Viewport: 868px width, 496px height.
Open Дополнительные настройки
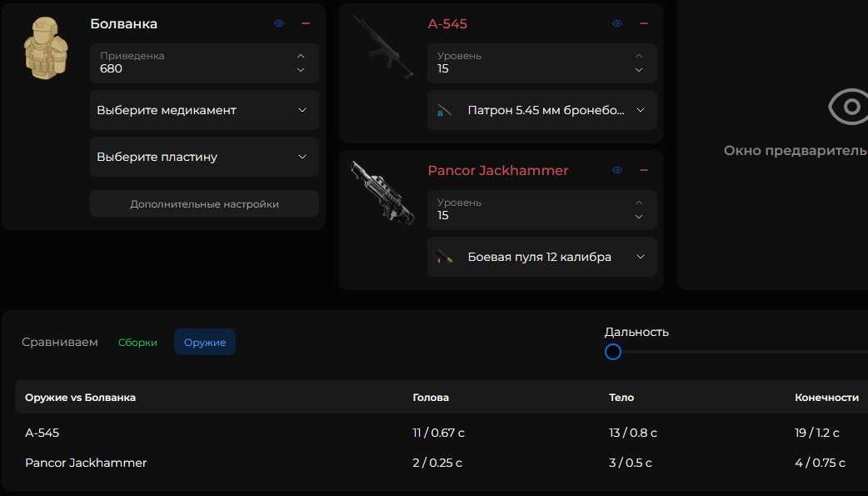pos(204,203)
